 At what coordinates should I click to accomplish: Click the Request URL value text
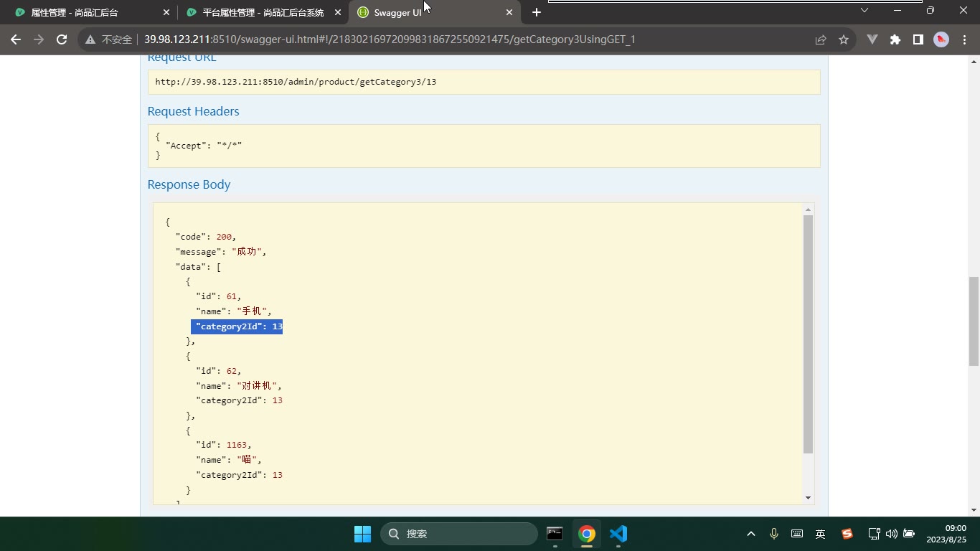[x=296, y=82]
